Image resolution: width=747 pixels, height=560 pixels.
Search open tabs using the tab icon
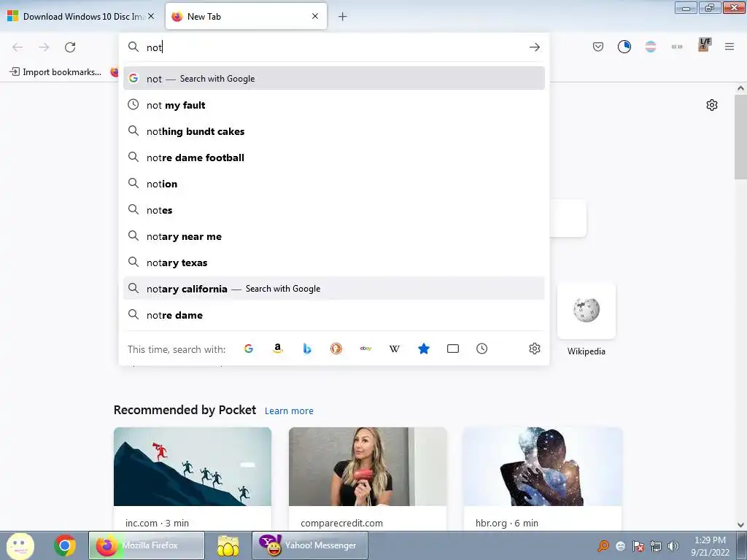(x=453, y=349)
